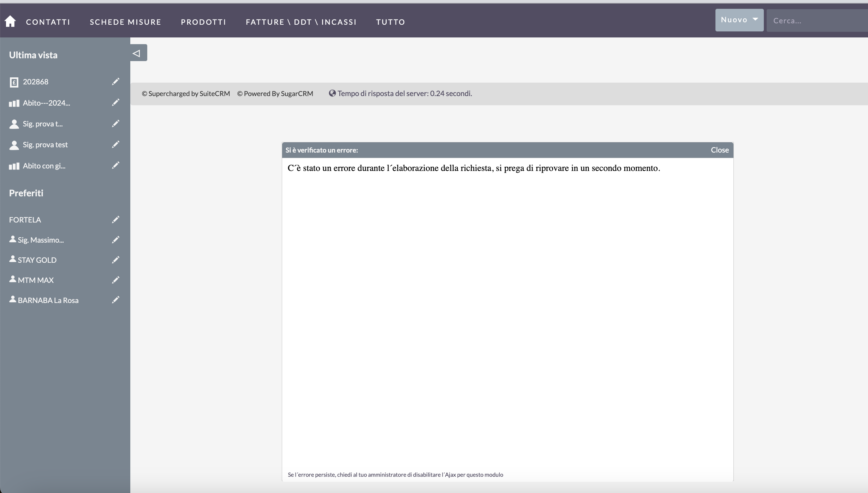Expand the TUTTO navigation dropdown
The height and width of the screenshot is (493, 868).
pyautogui.click(x=391, y=22)
